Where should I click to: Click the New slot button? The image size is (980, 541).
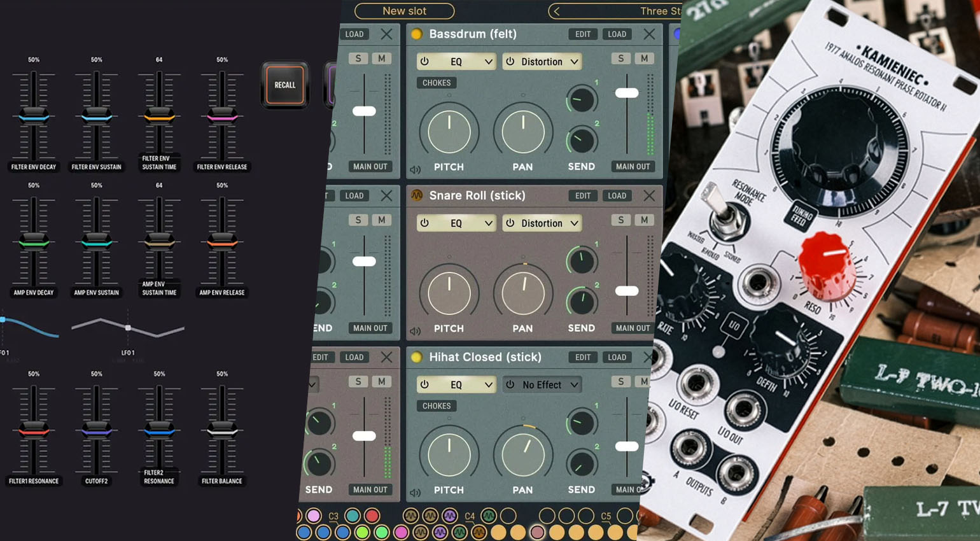[x=404, y=11]
